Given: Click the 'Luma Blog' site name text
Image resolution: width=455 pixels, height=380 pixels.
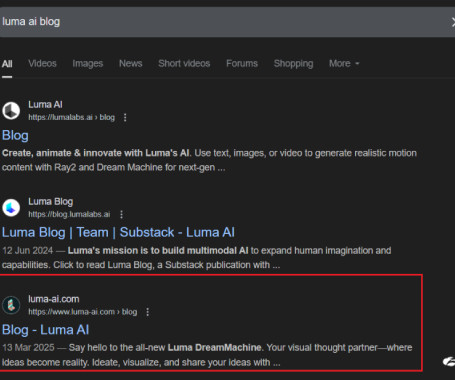Looking at the screenshot, I should pyautogui.click(x=51, y=202).
